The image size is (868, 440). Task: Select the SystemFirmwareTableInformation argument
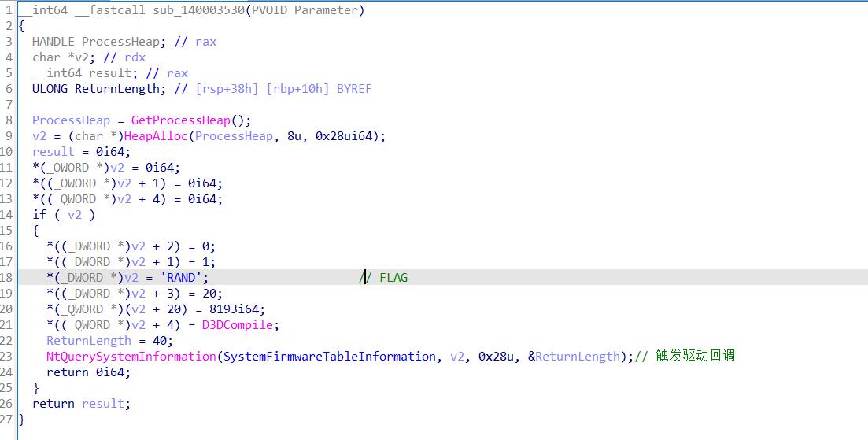click(329, 357)
